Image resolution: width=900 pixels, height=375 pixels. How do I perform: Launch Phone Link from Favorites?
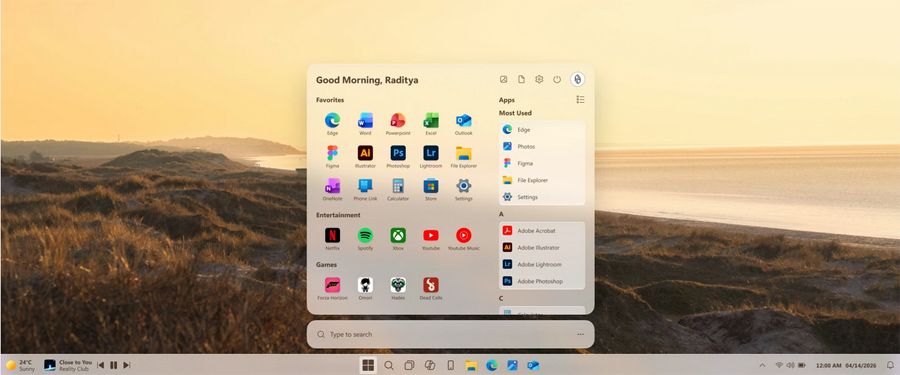(x=365, y=190)
